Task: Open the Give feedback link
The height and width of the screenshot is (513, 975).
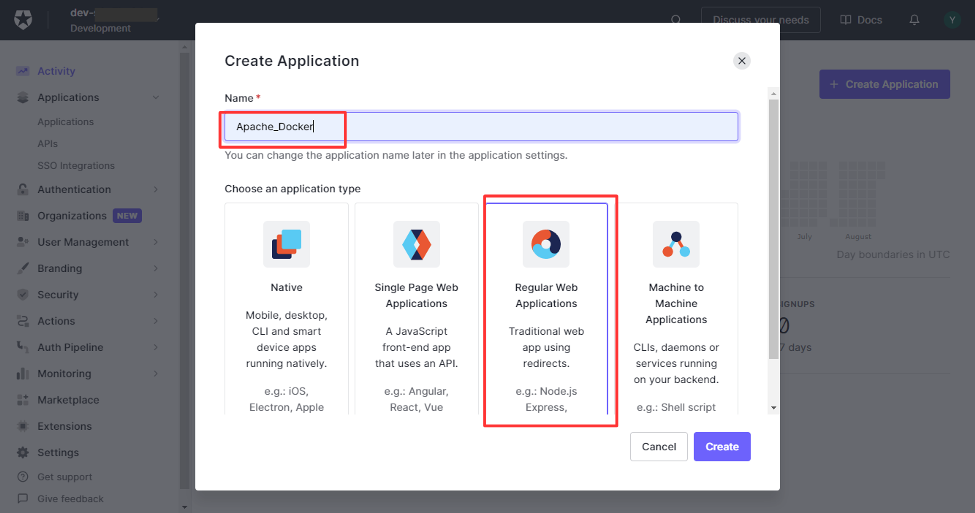Action: [70, 499]
